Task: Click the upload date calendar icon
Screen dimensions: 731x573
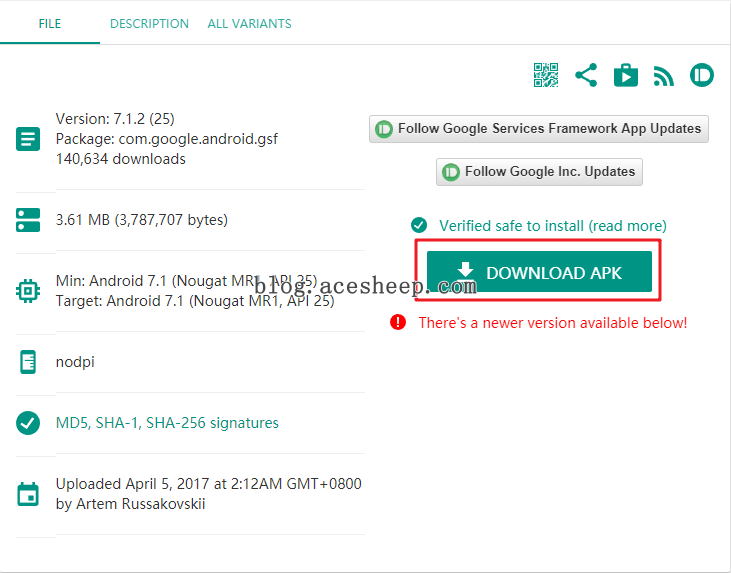Action: (x=28, y=494)
